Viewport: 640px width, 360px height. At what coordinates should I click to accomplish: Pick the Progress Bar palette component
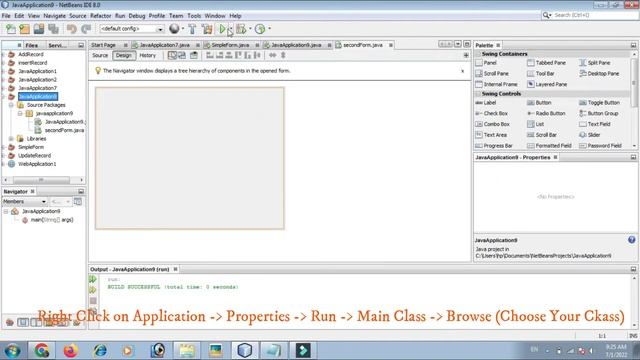point(494,146)
